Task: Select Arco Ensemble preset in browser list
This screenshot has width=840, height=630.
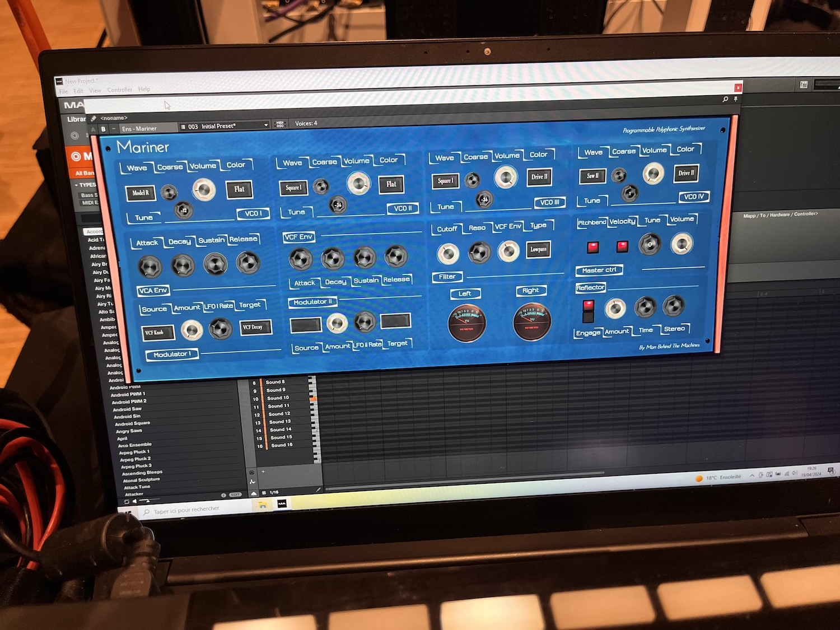Action: tap(134, 445)
